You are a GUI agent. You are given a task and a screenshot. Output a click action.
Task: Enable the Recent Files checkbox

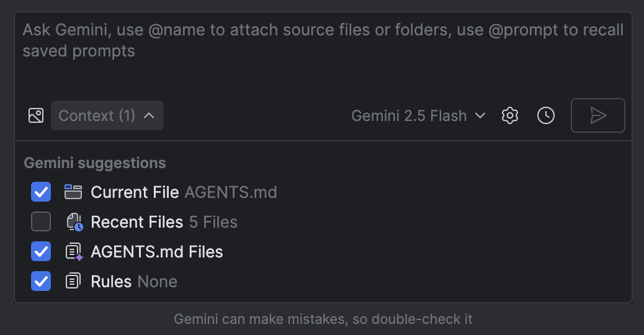coord(41,221)
